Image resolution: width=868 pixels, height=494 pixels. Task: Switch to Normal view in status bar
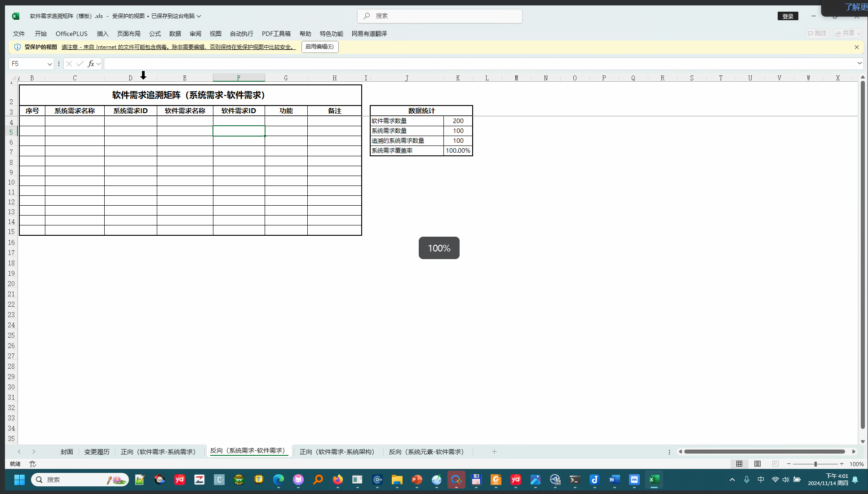(739, 464)
